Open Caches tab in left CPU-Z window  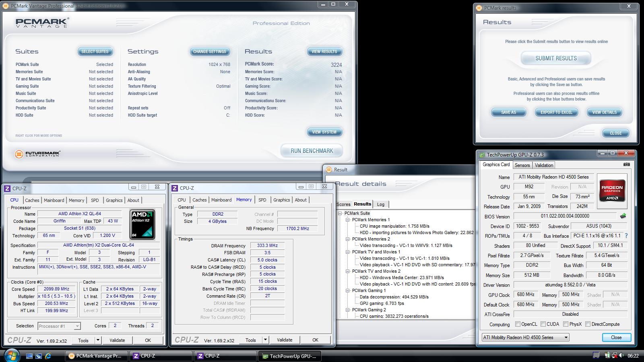point(32,200)
